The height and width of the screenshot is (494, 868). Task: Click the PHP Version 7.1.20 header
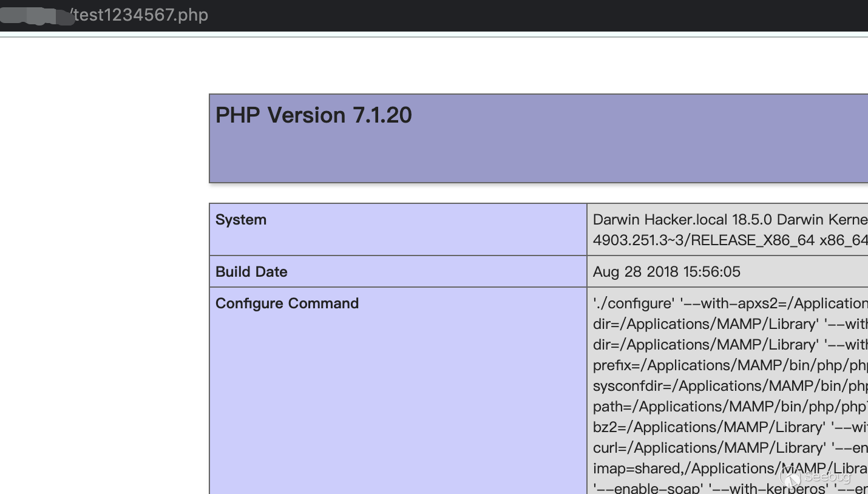click(x=313, y=115)
